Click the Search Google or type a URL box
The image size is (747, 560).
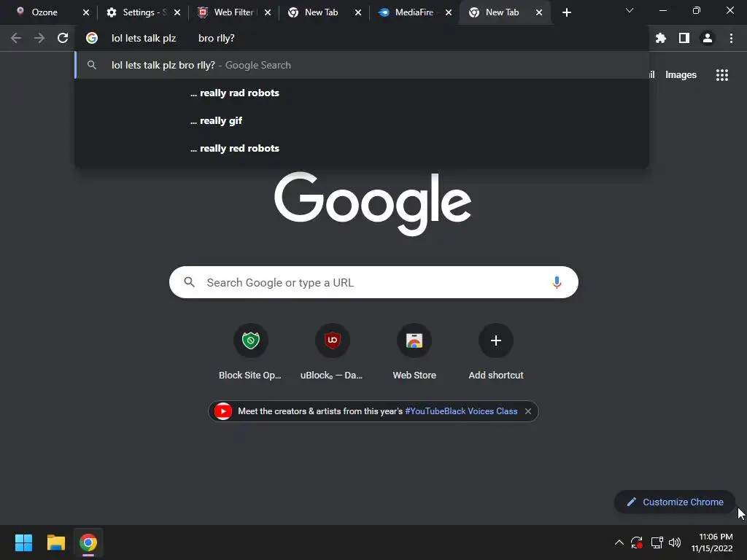click(373, 282)
